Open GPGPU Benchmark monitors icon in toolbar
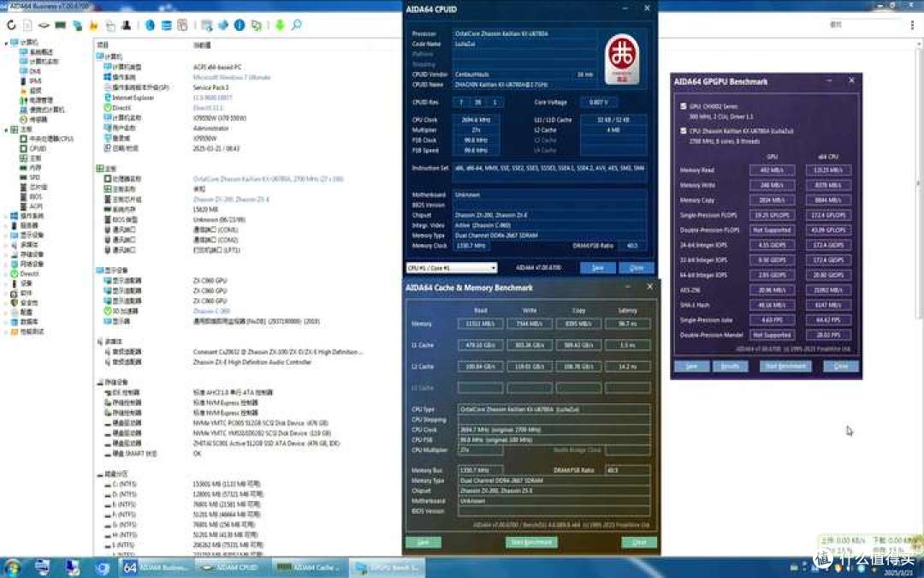The image size is (924, 578). point(77,26)
